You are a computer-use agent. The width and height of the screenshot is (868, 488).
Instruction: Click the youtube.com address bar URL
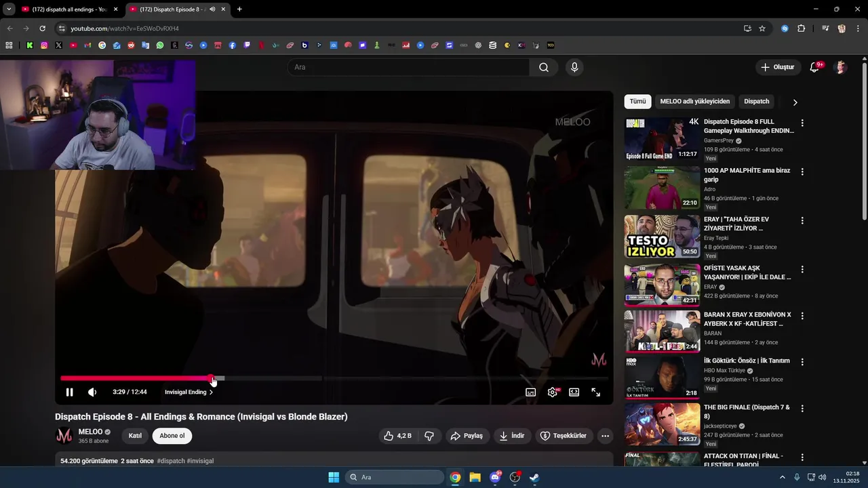pyautogui.click(x=125, y=28)
